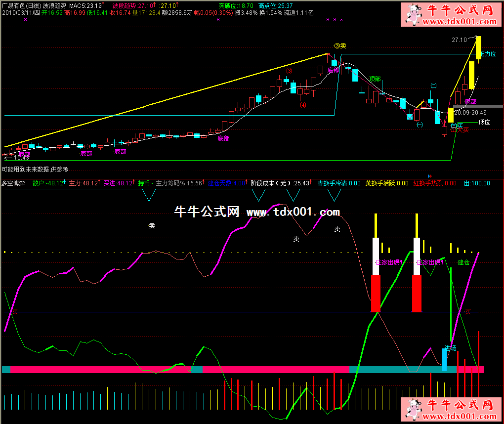Click the 底部 label below the 27.10 candle
Image resolution: width=504 pixels, height=424 pixels.
tap(470, 102)
